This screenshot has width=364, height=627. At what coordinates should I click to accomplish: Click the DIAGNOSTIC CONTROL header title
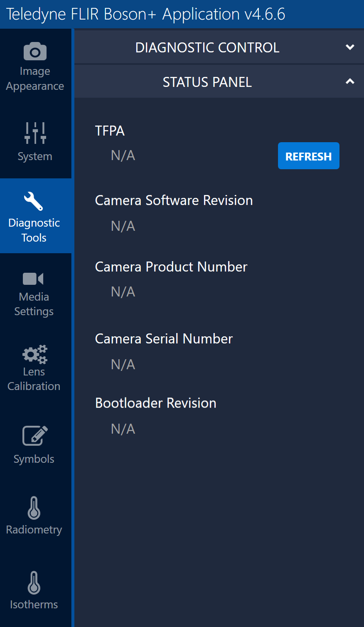(207, 48)
